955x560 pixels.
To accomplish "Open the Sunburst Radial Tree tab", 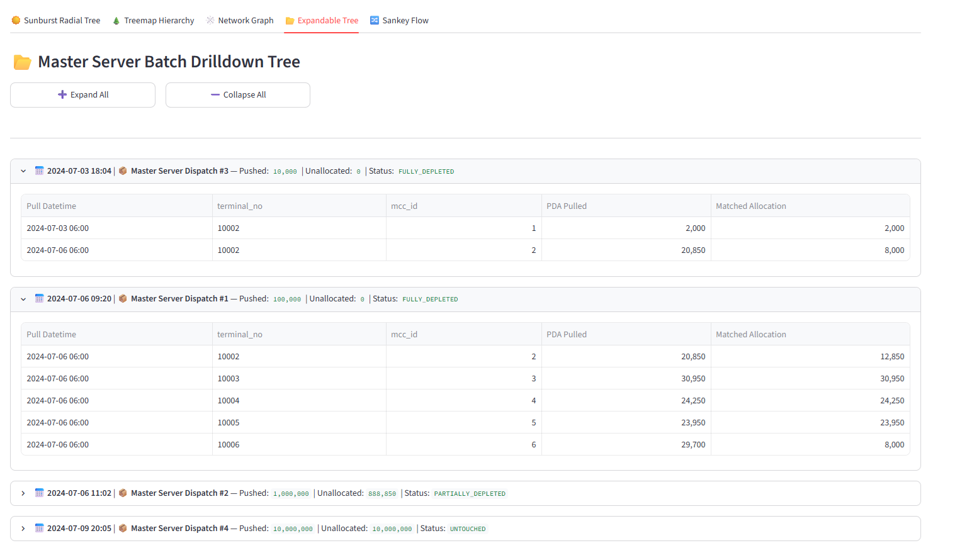I will tap(56, 21).
